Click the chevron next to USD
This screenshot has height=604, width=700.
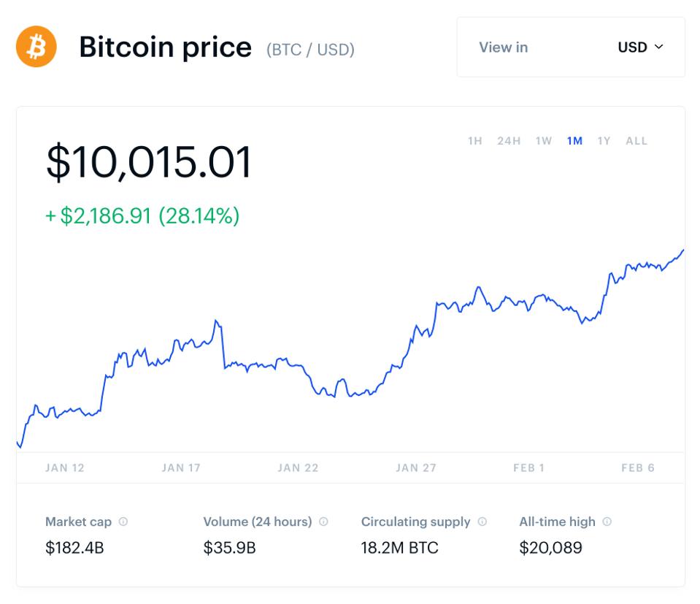(x=659, y=47)
